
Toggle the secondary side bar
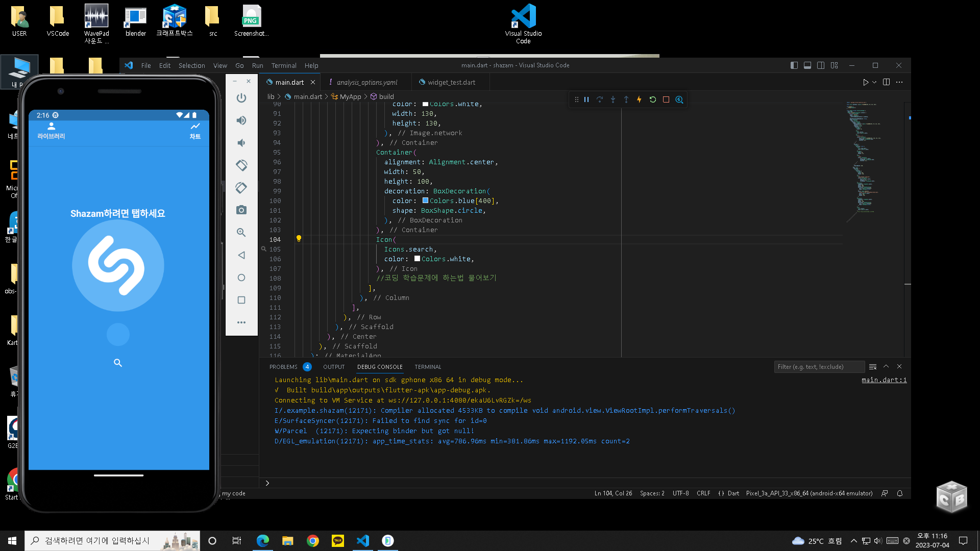821,65
